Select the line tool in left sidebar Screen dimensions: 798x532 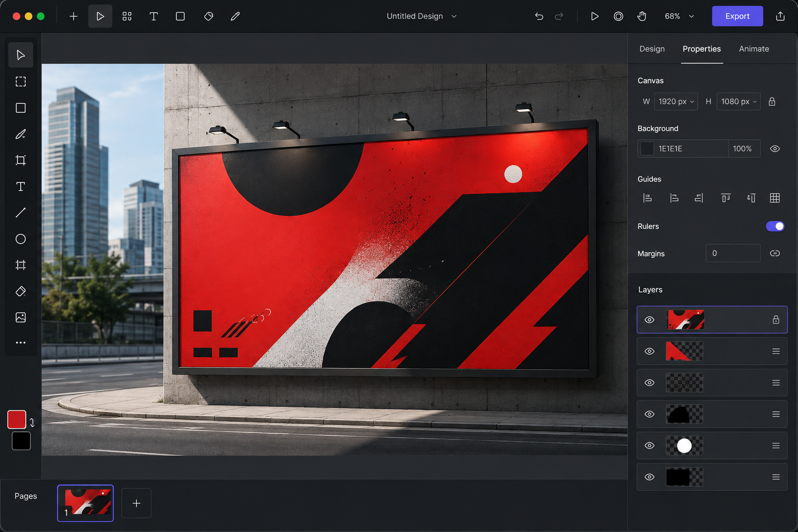[21, 212]
